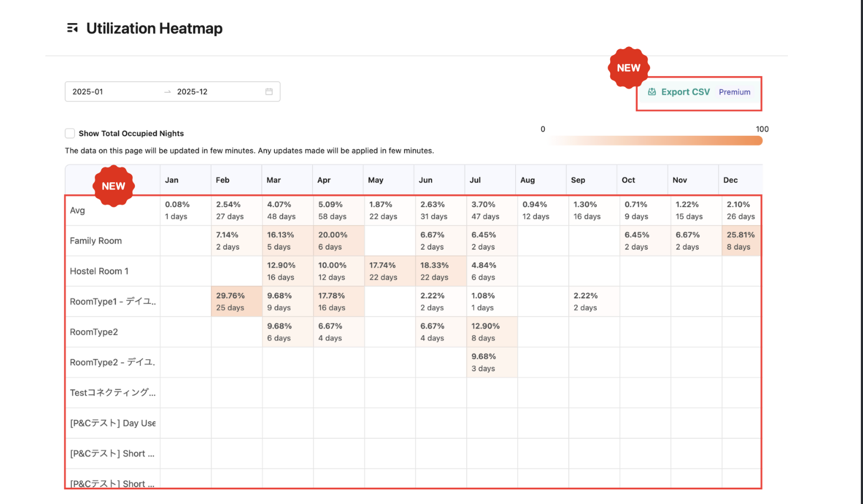Click the Premium label
The width and height of the screenshot is (863, 504).
pos(734,92)
